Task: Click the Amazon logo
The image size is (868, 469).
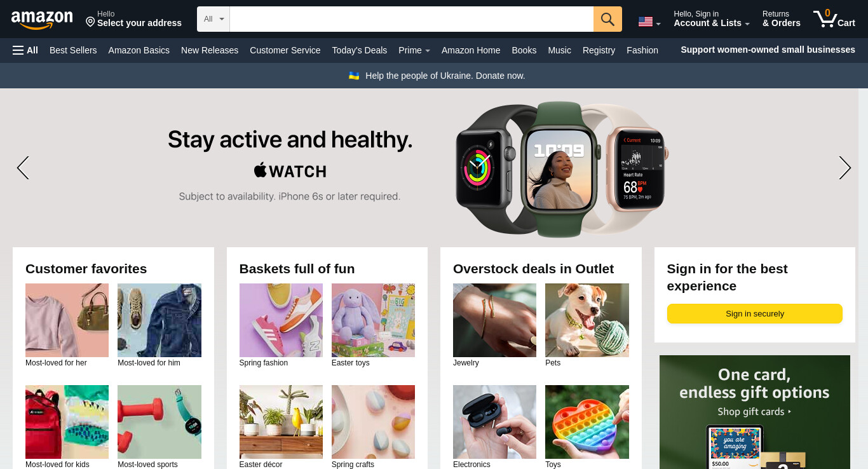Action: tap(42, 20)
